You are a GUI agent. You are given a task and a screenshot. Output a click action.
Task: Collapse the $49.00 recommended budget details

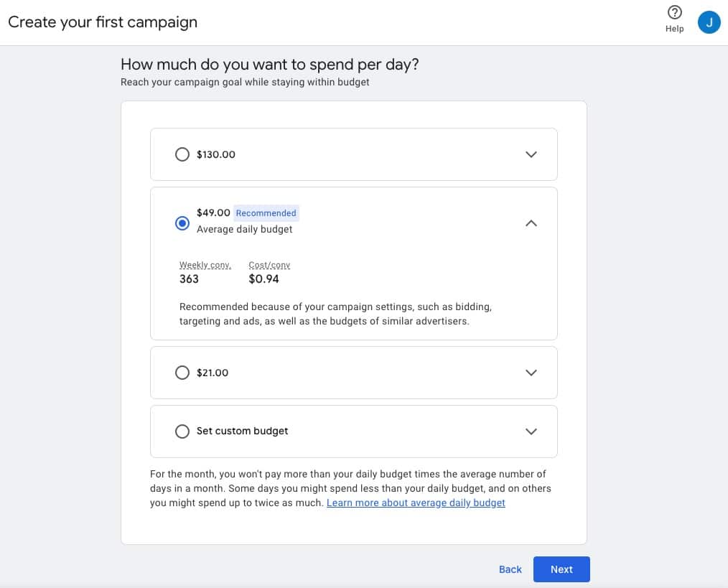[531, 223]
